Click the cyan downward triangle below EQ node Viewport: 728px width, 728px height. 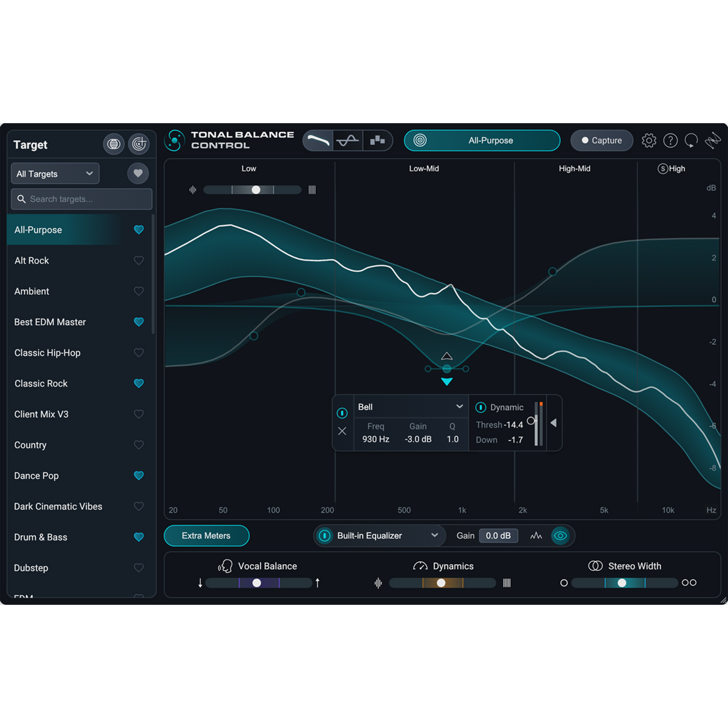[447, 382]
